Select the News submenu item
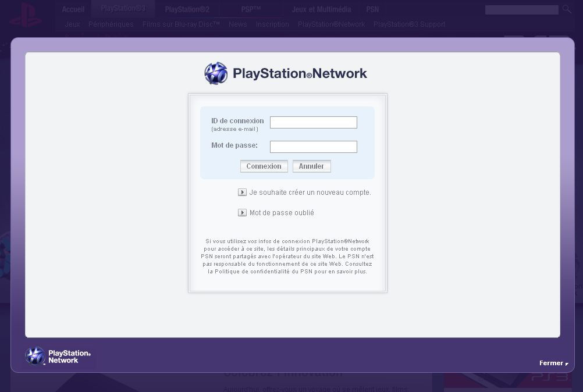 pyautogui.click(x=238, y=24)
